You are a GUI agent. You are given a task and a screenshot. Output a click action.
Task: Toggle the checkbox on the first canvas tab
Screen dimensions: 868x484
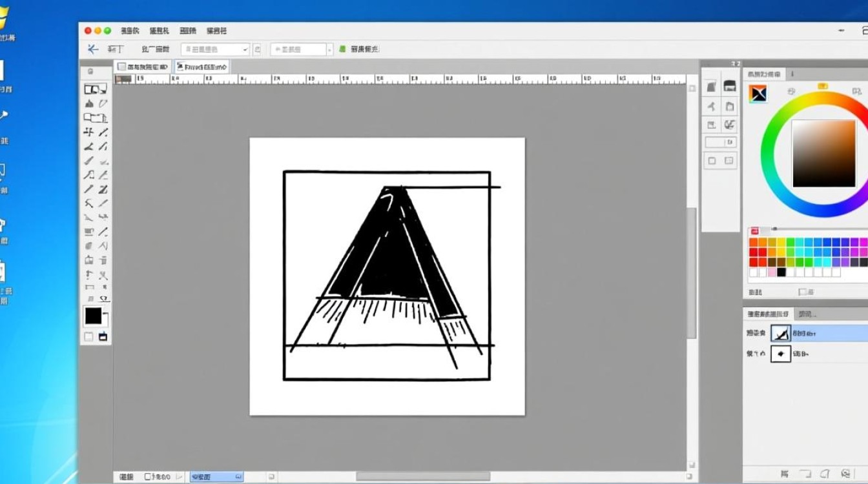(x=121, y=66)
